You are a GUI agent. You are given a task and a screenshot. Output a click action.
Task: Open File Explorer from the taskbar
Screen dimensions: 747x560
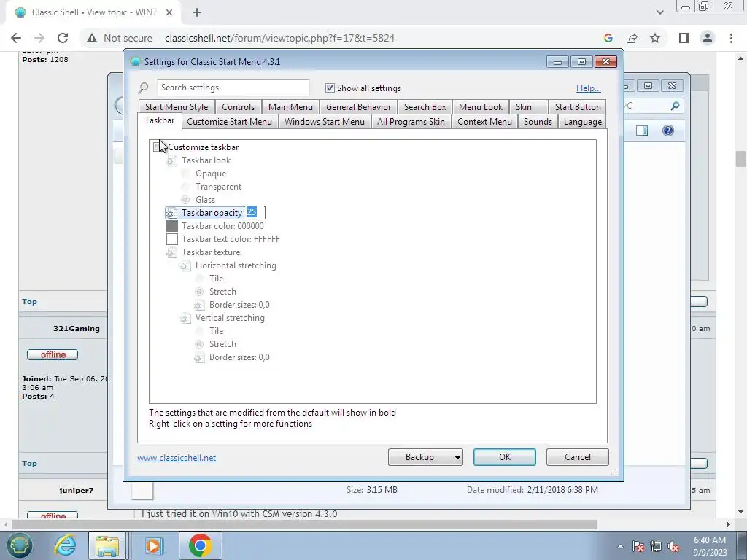pyautogui.click(x=107, y=545)
